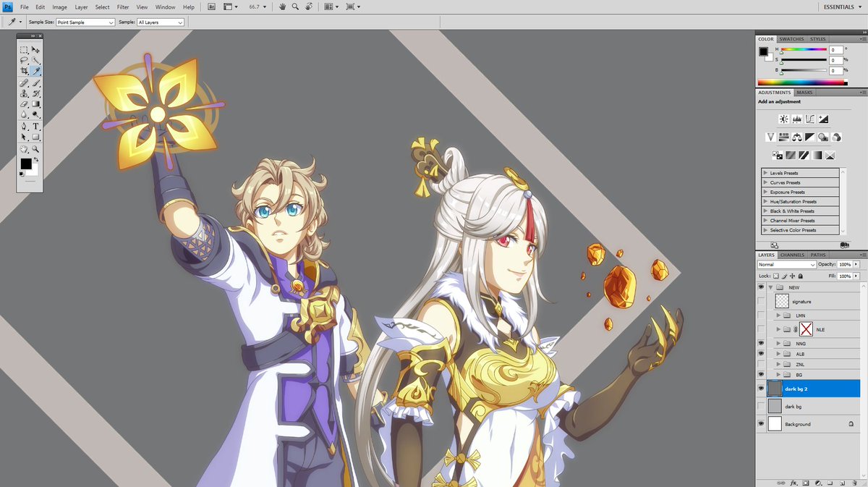
Task: Select the Type tool
Action: pos(35,127)
